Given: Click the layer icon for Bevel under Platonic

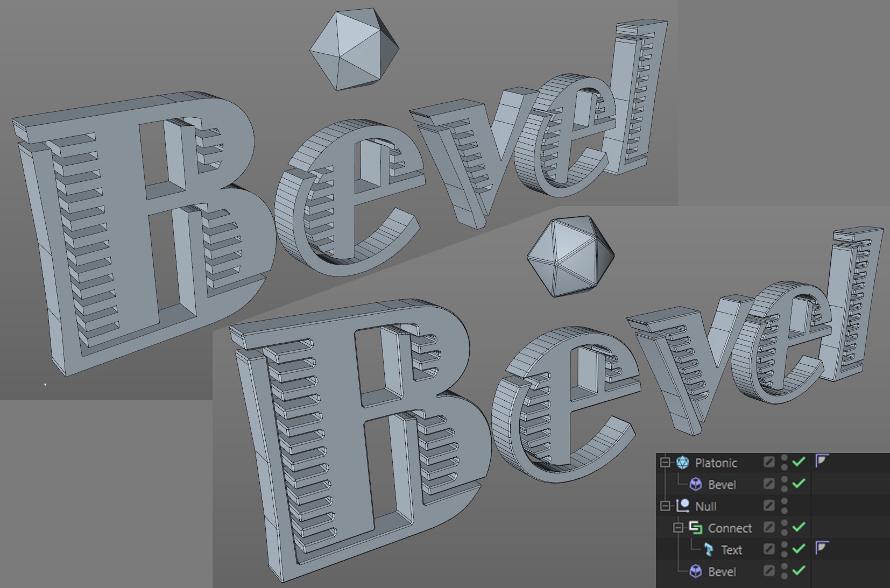Looking at the screenshot, I should 769,484.
